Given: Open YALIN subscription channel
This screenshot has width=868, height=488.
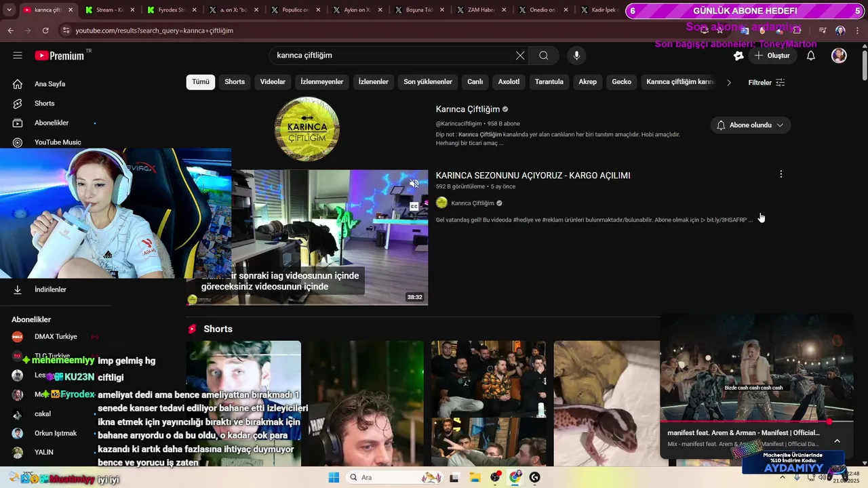Looking at the screenshot, I should point(44,452).
